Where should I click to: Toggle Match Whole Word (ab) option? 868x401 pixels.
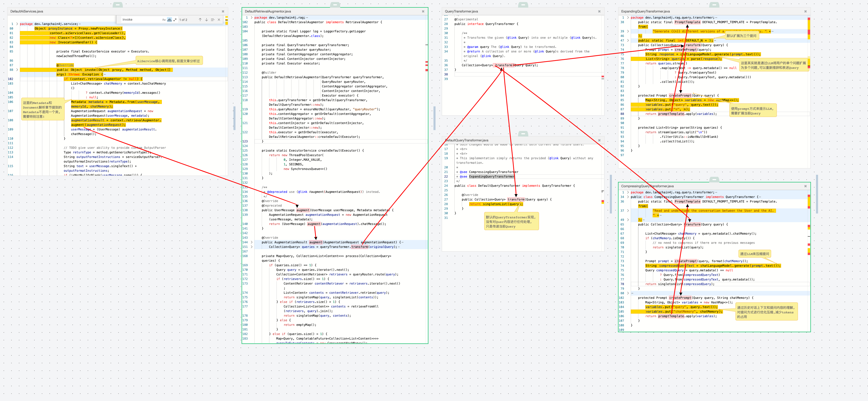[169, 20]
